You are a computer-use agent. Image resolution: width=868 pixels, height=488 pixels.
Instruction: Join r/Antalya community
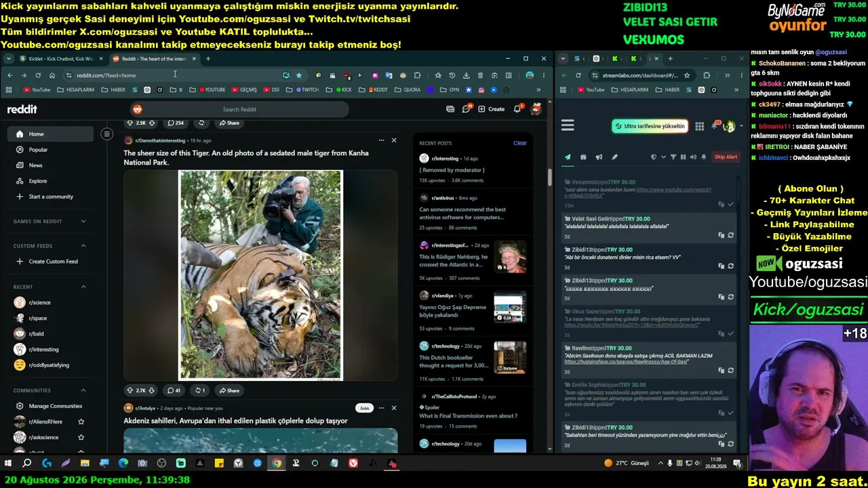[x=364, y=408]
